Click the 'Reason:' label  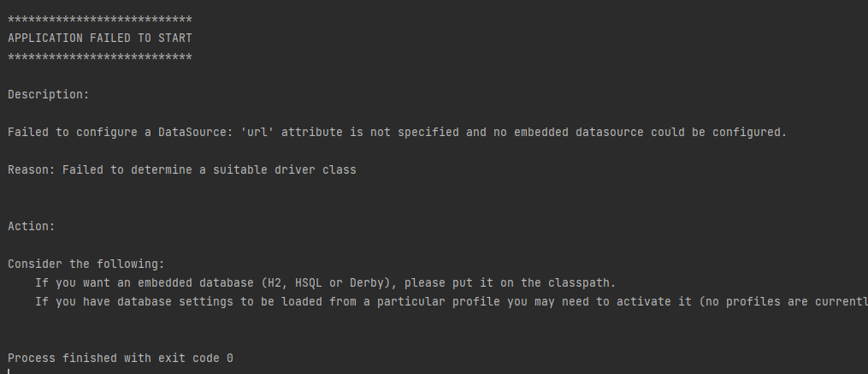click(32, 169)
